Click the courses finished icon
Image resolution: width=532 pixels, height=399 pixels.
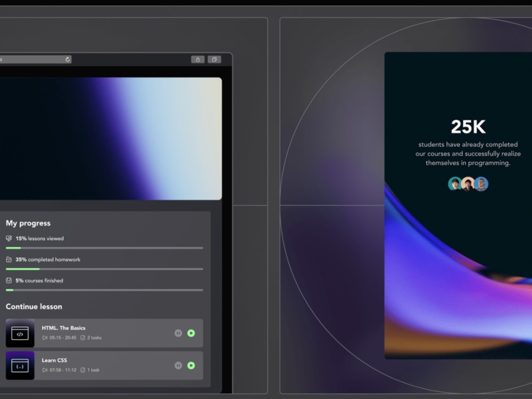click(9, 280)
